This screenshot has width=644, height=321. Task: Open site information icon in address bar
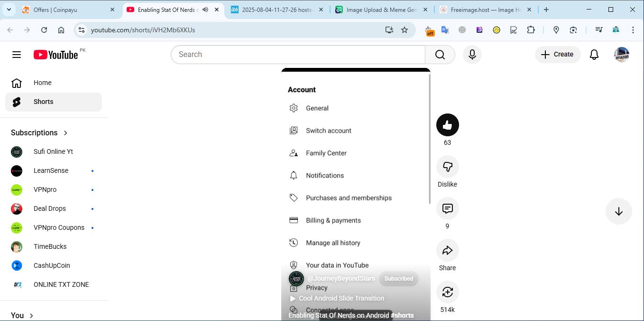point(82,30)
